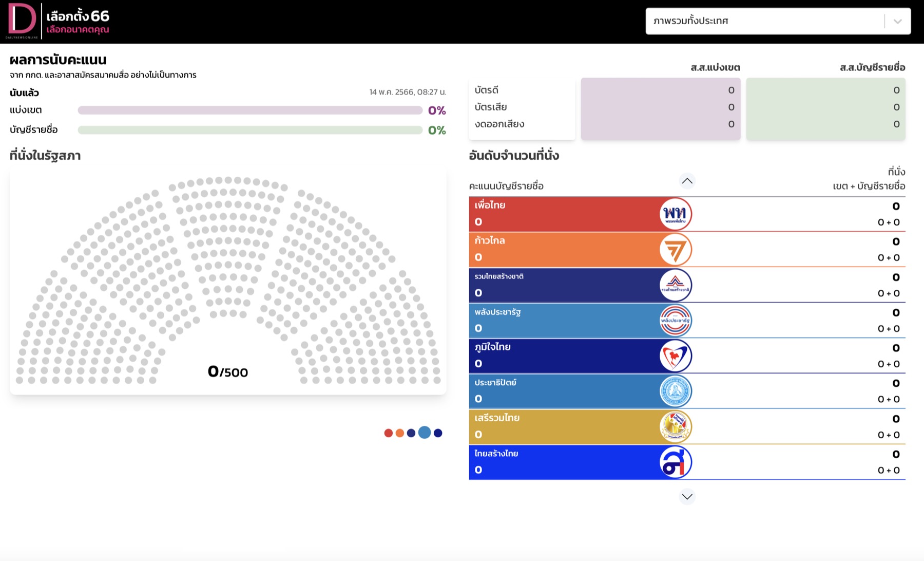Click the แบ่งเขต purple progress bar
The image size is (924, 561).
tap(250, 110)
